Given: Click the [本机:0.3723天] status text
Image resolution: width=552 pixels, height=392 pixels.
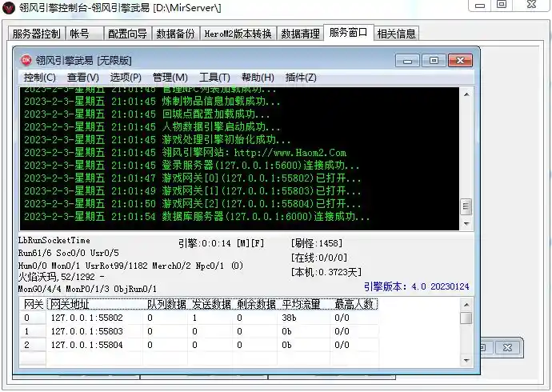Looking at the screenshot, I should point(326,272).
